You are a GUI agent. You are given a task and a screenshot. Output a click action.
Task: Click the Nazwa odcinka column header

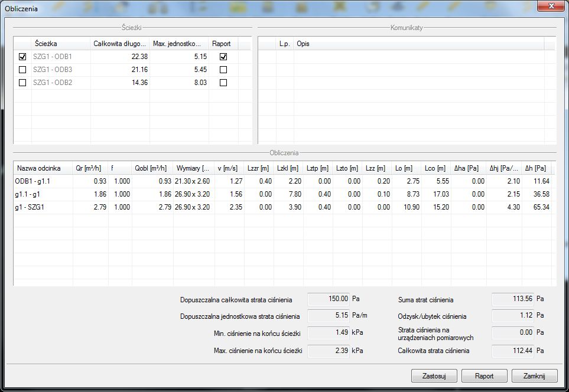pos(43,168)
